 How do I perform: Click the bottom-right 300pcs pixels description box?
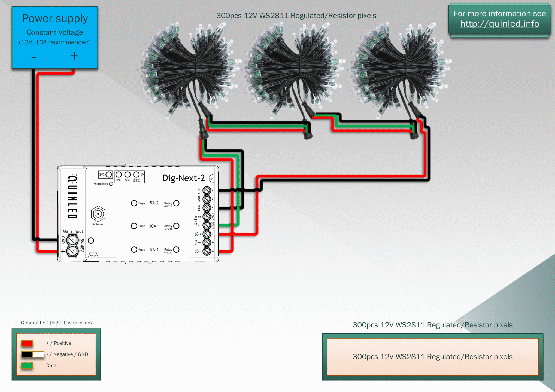click(432, 357)
